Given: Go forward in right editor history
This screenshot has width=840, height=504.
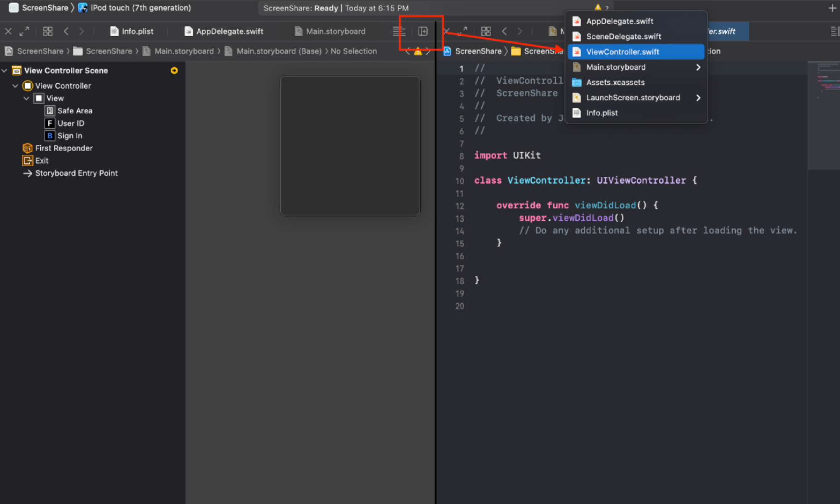Looking at the screenshot, I should click(520, 31).
